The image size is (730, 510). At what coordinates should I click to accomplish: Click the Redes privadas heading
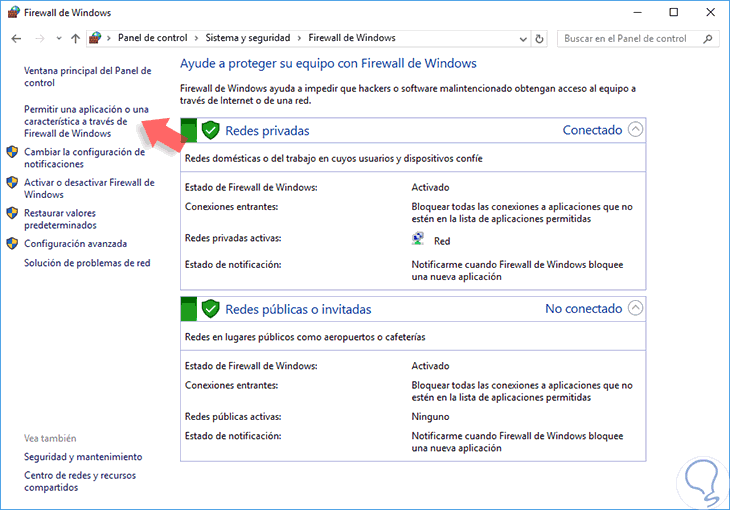tap(267, 131)
